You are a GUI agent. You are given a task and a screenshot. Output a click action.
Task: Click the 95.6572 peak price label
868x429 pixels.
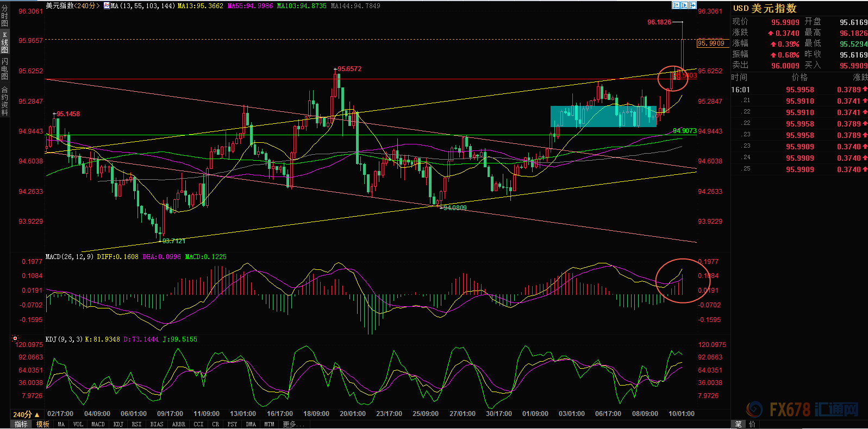[349, 69]
